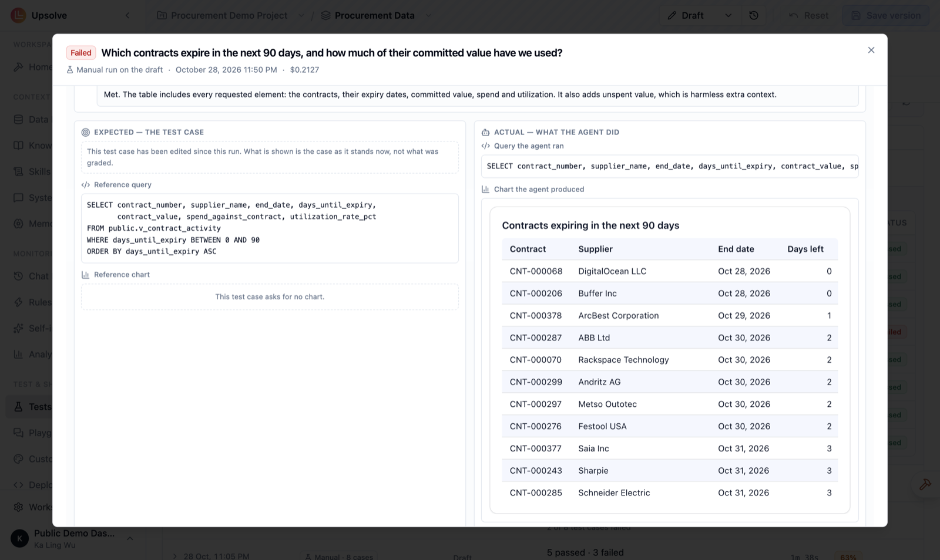Collapse the sidebar with the chevron arrow
940x560 pixels.
[x=127, y=15]
